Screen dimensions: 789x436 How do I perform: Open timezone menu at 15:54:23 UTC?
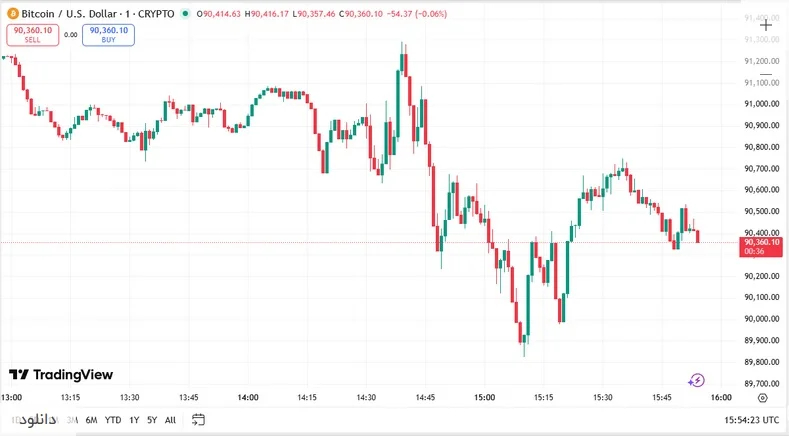pyautogui.click(x=752, y=420)
